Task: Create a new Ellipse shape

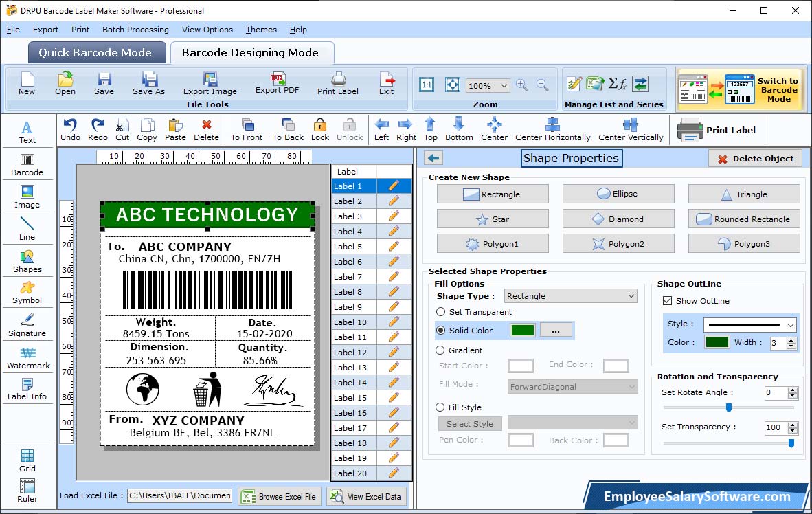Action: 618,194
